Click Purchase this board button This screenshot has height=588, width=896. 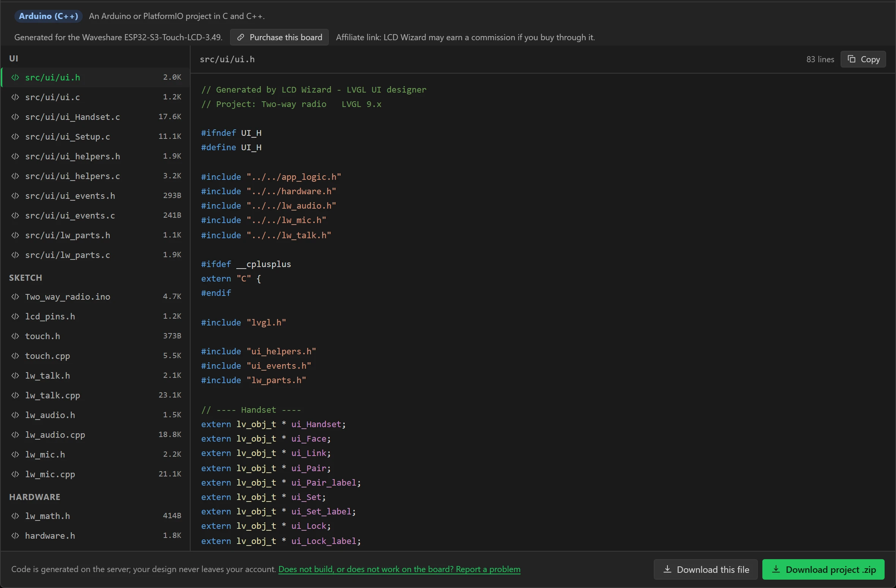click(x=279, y=37)
